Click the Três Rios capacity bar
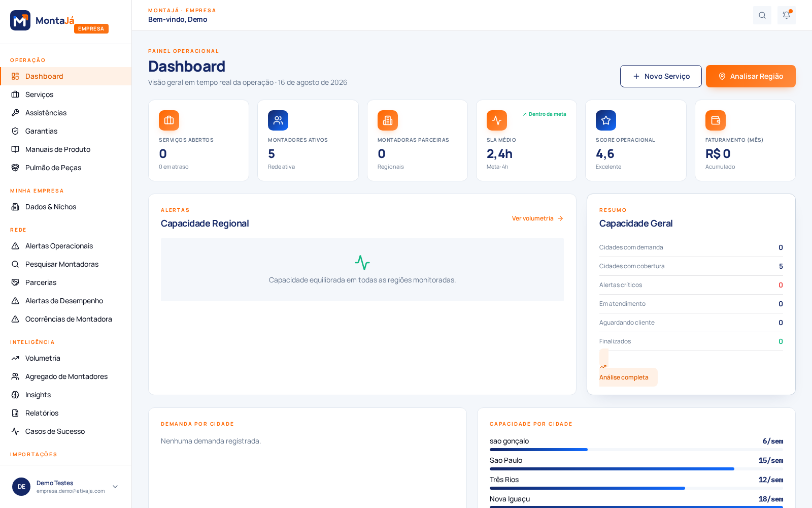Viewport: 812px width, 508px height. (636, 488)
